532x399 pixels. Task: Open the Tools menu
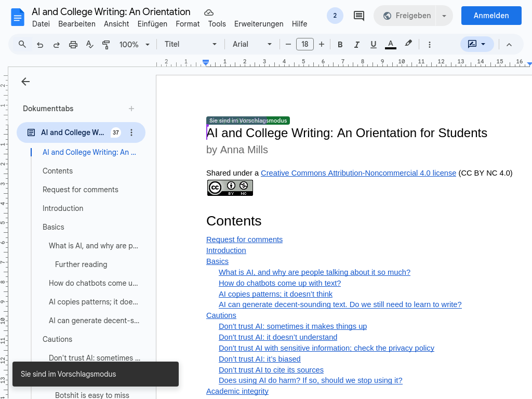tap(217, 24)
